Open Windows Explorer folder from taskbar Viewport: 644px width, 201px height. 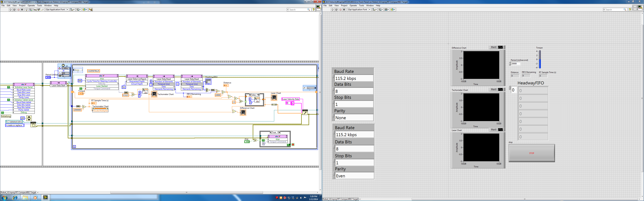tap(25, 198)
